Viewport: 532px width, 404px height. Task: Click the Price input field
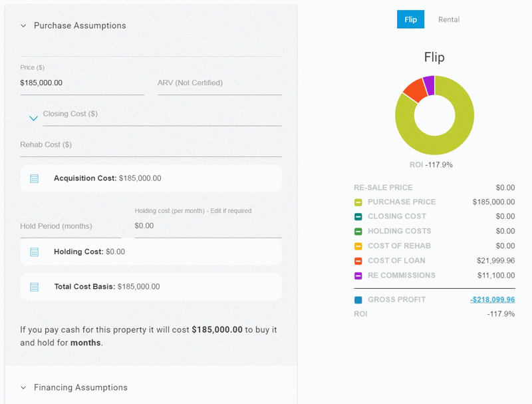click(80, 83)
